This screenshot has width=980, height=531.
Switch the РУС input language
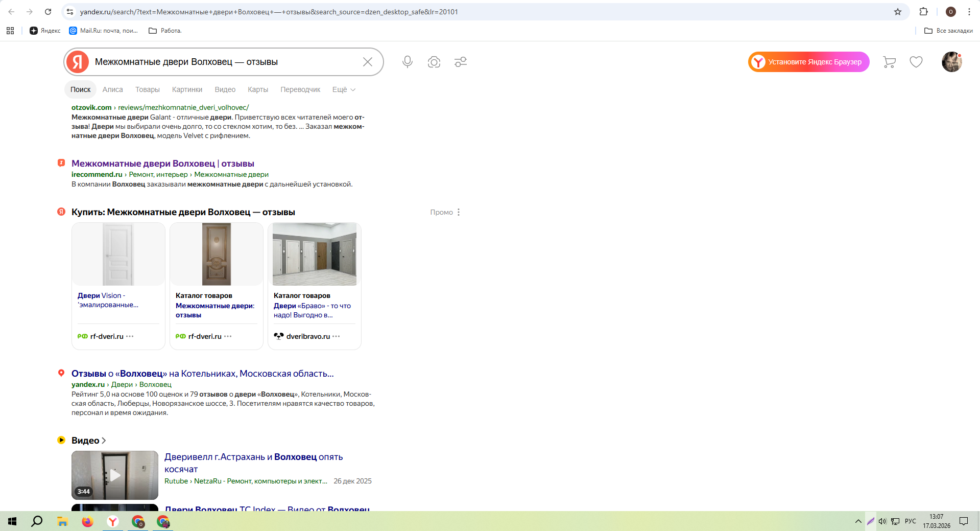click(911, 521)
